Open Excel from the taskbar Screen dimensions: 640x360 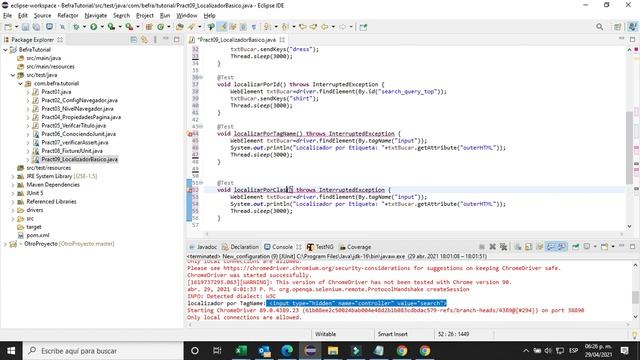[241, 351]
